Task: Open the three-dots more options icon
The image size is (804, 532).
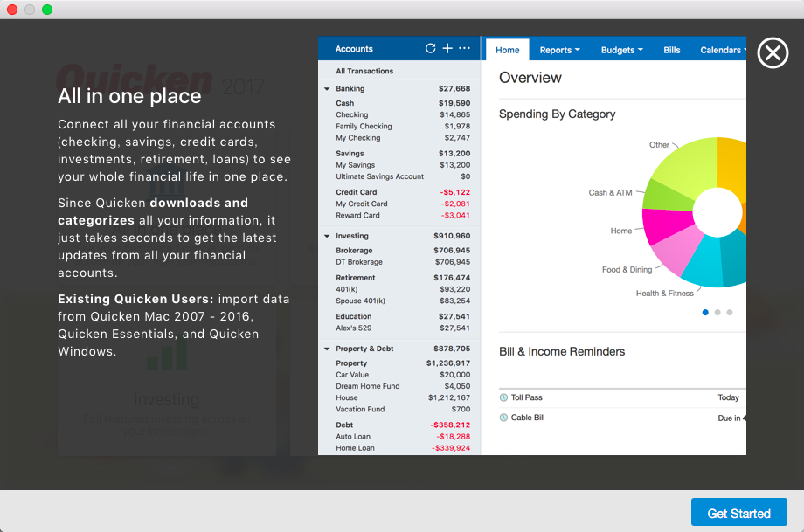Action: click(465, 48)
